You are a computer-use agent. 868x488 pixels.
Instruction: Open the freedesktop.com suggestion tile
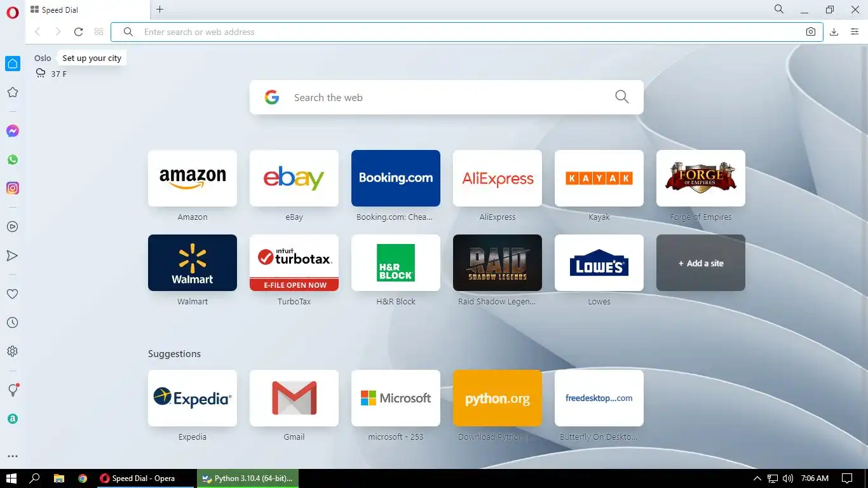pos(599,398)
